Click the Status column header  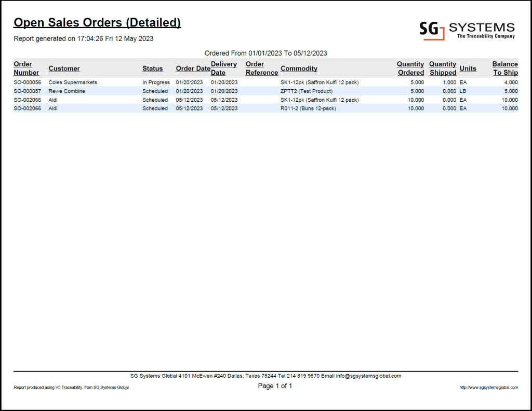(152, 68)
